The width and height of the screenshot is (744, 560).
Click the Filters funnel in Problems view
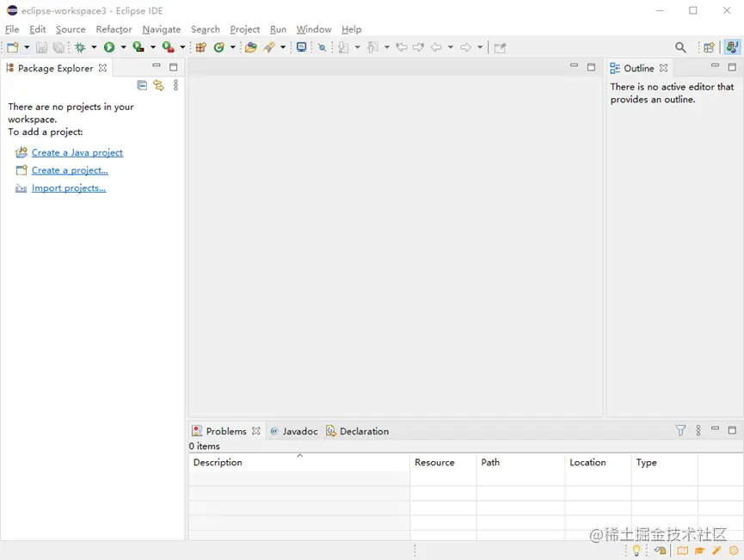(x=680, y=430)
